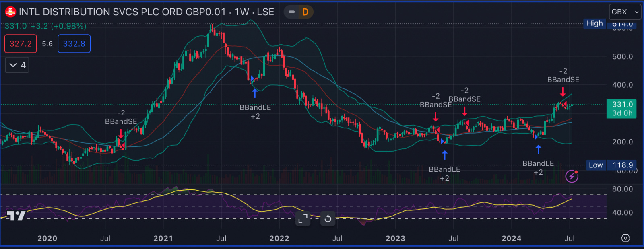Click the 2024 time axis label

coord(512,238)
